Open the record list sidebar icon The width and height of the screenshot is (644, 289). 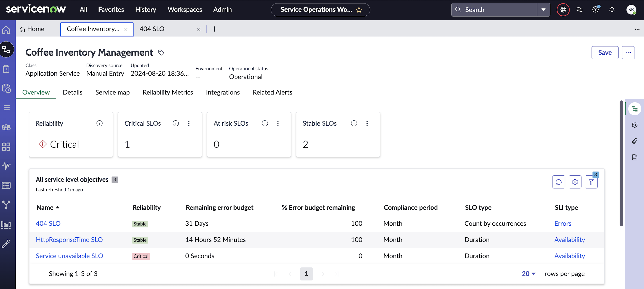tap(6, 185)
